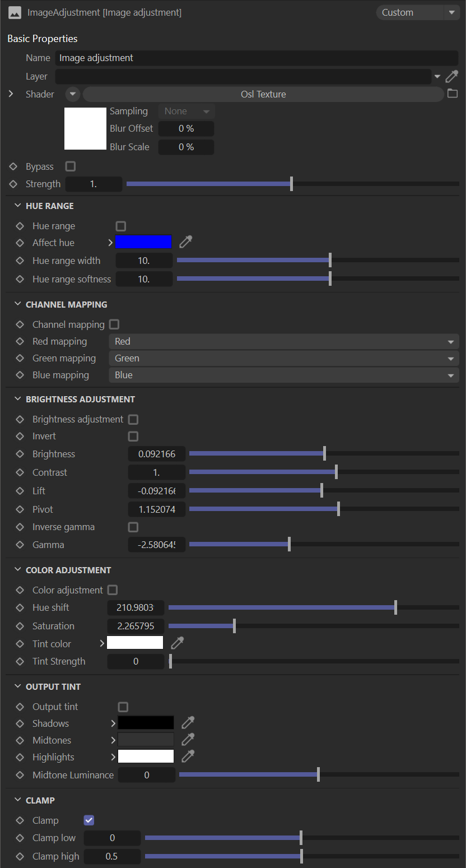The image size is (466, 868).
Task: Open the Red mapping dropdown
Action: 283,341
